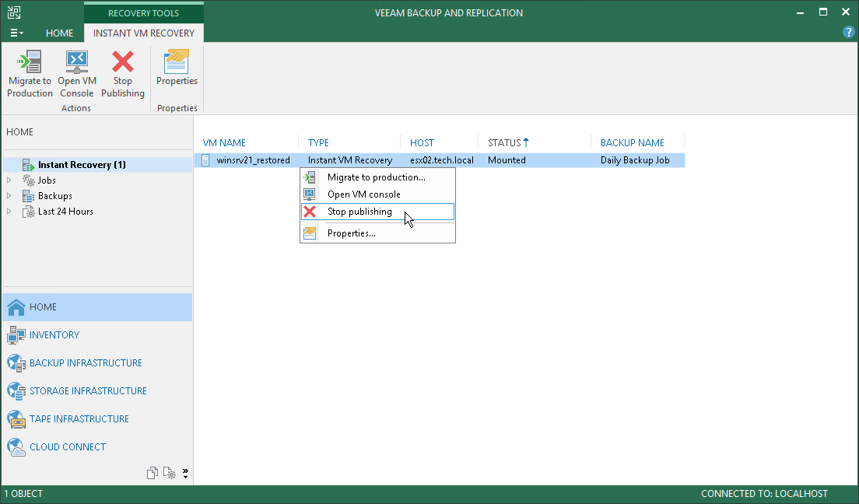Click Migrate to production context menu icon
Image resolution: width=859 pixels, height=504 pixels.
pyautogui.click(x=310, y=177)
